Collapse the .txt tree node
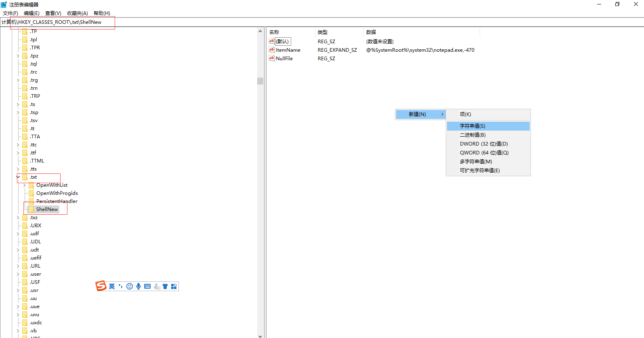 [x=18, y=177]
